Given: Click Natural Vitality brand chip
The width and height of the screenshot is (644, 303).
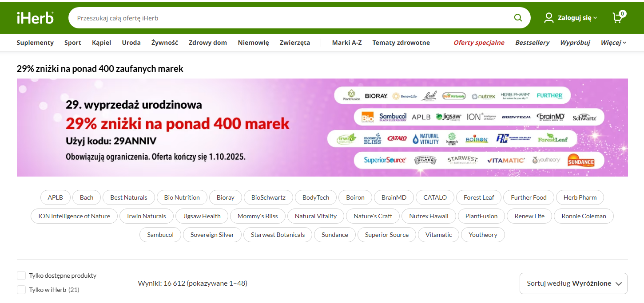Looking at the screenshot, I should tap(316, 216).
